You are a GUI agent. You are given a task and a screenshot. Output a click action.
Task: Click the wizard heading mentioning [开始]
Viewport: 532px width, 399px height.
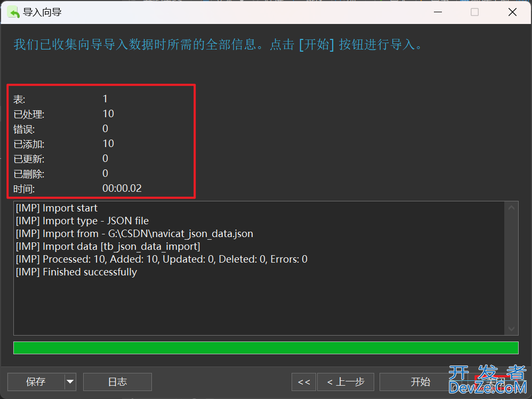(218, 44)
